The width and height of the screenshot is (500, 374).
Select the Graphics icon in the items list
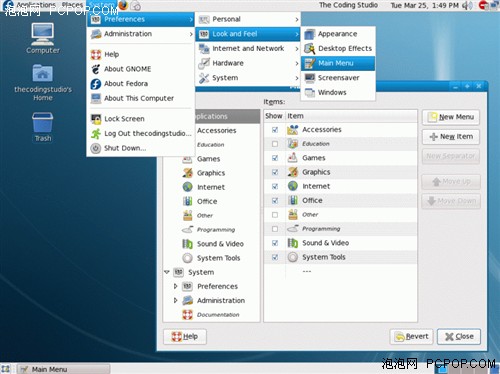coord(293,172)
